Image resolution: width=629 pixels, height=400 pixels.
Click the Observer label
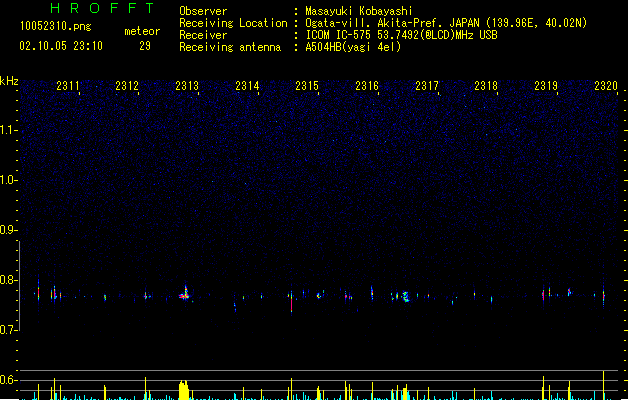pos(203,11)
